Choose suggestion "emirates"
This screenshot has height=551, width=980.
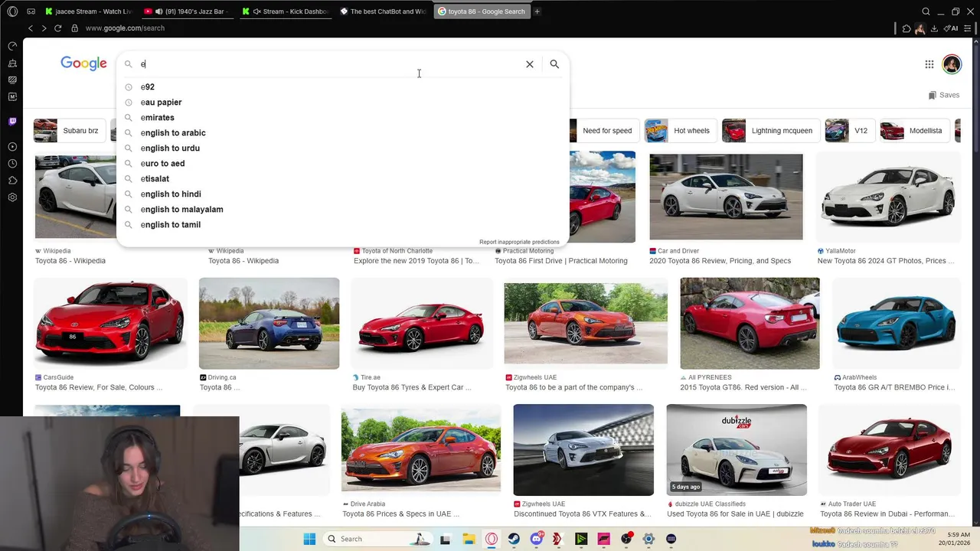342,118
